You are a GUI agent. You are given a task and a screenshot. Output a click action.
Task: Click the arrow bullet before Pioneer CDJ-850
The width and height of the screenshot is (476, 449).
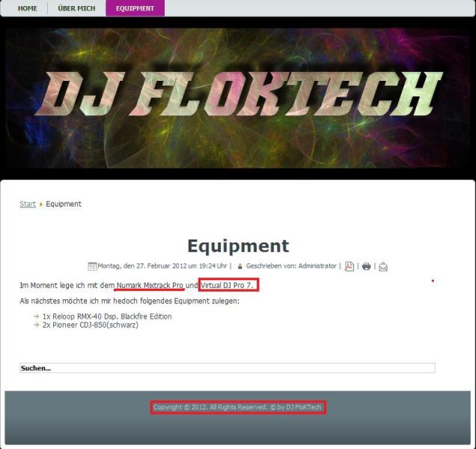[x=37, y=325]
